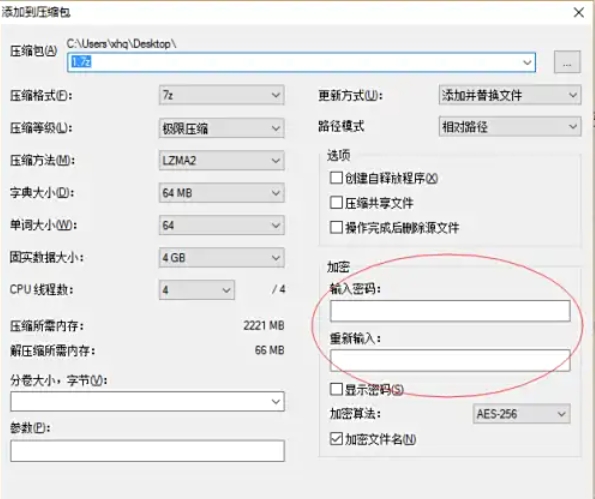This screenshot has width=595, height=499.
Task: Open the CPU 线程数 dropdown showing 4
Action: tap(197, 290)
